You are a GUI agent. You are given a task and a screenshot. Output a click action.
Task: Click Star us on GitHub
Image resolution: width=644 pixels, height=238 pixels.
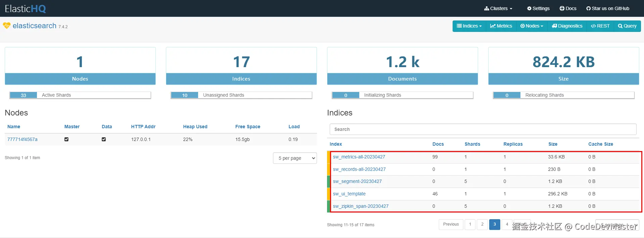[x=608, y=8]
